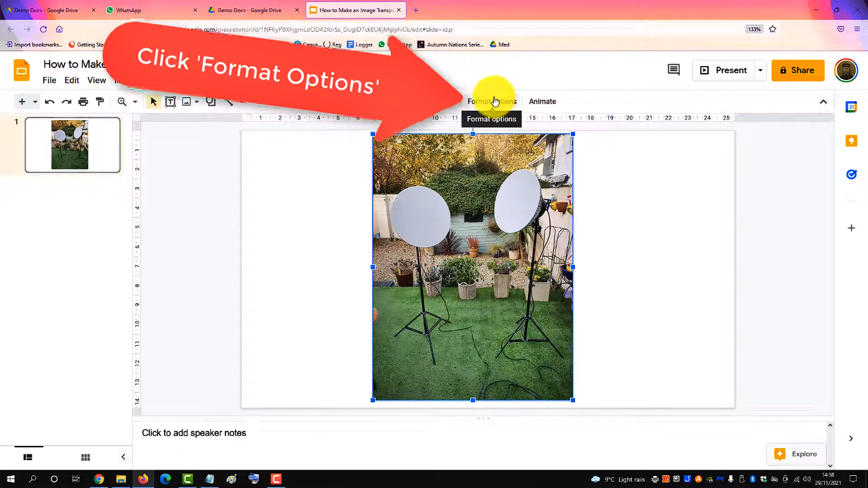The width and height of the screenshot is (868, 488).
Task: Expand the new slide layout dropdown arrow
Action: pos(35,102)
